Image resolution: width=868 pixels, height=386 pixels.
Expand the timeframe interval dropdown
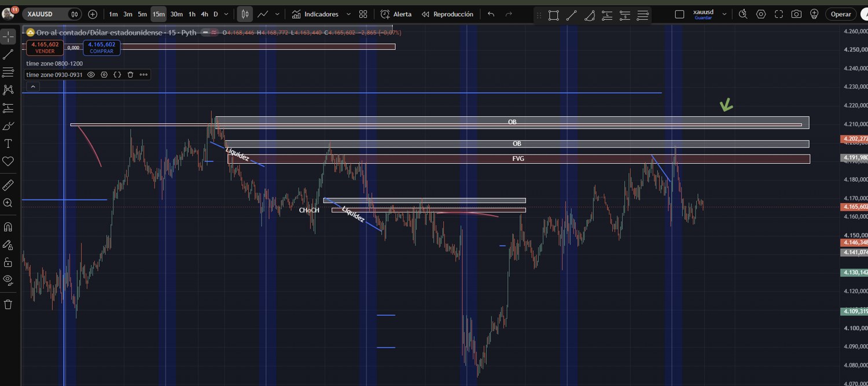(x=226, y=14)
